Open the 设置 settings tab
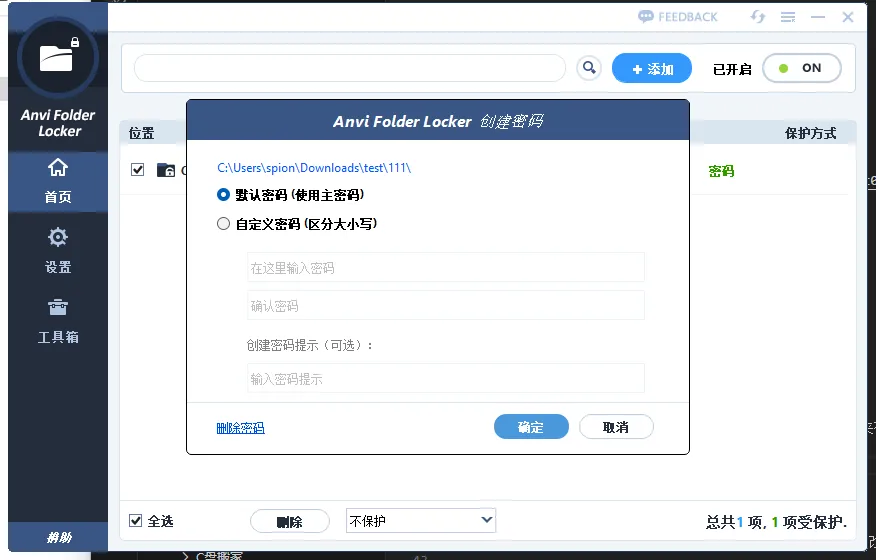 [x=58, y=251]
